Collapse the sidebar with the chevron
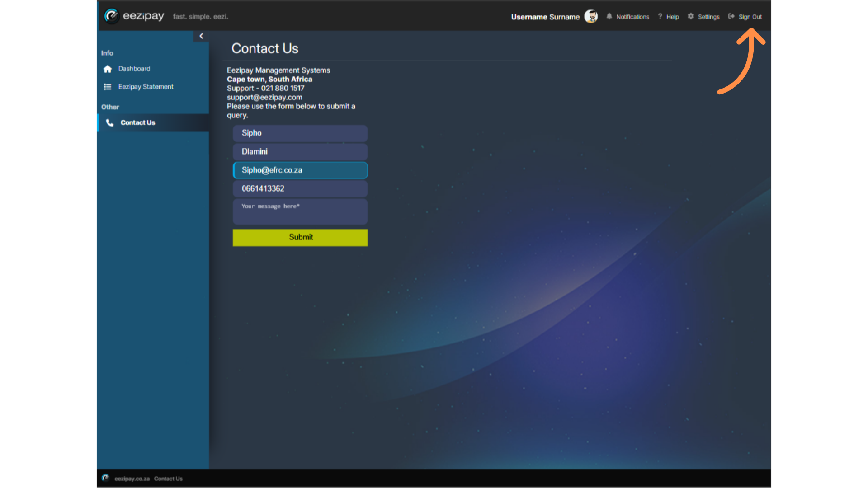 click(x=201, y=36)
